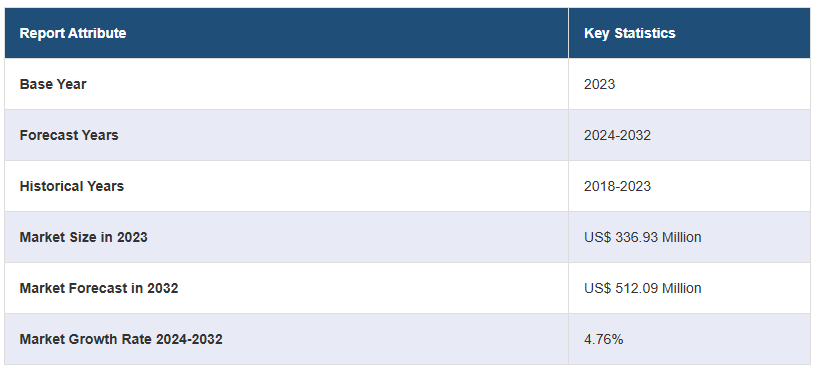Click the Key Statistics header cell
Screen dimensions: 818x368
pyautogui.click(x=689, y=33)
